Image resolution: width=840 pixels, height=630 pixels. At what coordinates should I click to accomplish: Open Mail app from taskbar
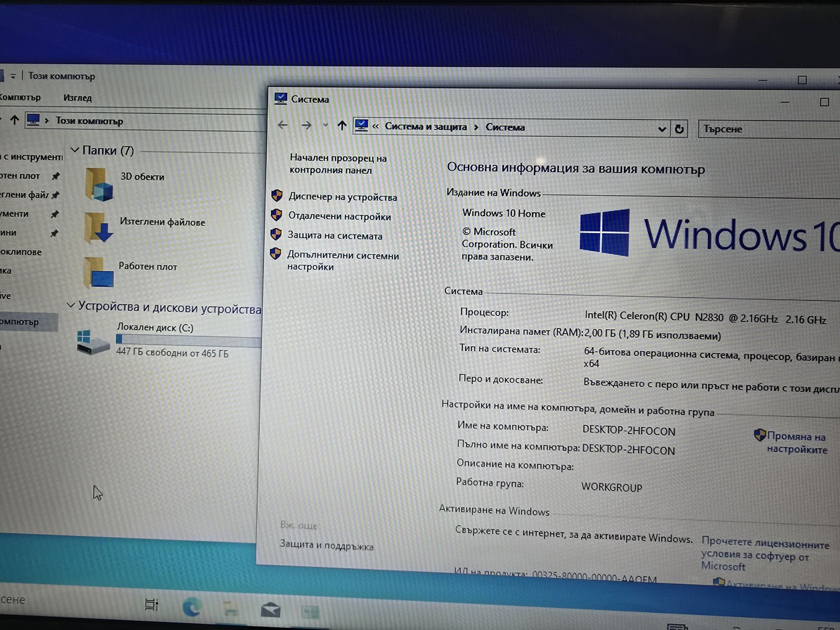tap(270, 609)
